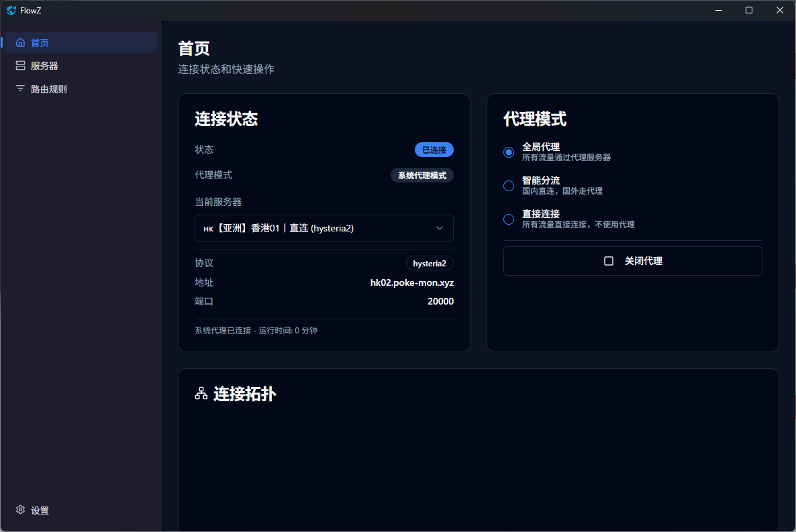Click the hysteria2 protocol badge
This screenshot has width=796, height=532.
coord(430,263)
